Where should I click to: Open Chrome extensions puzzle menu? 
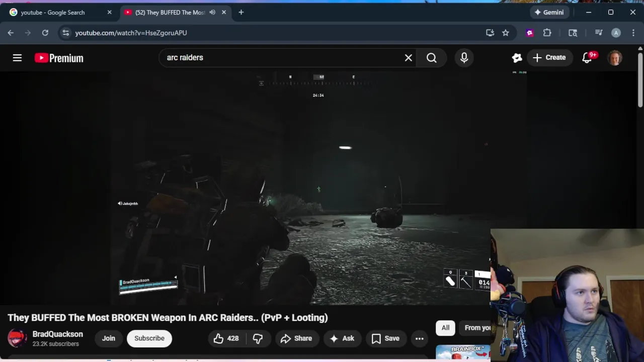(x=547, y=33)
